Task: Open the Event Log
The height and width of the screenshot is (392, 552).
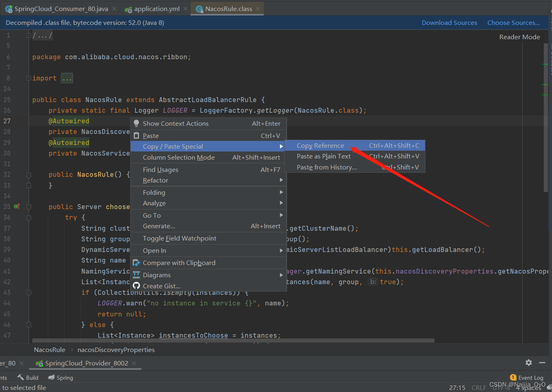Action: tap(527, 378)
